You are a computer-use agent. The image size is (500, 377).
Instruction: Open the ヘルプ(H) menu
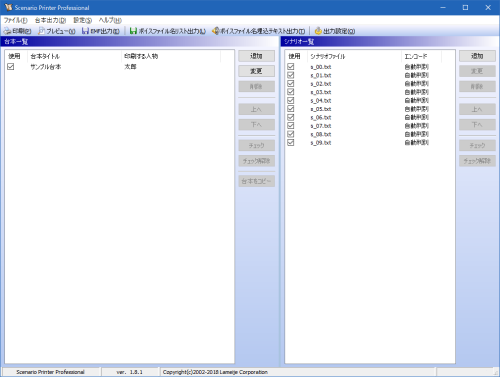click(x=110, y=20)
